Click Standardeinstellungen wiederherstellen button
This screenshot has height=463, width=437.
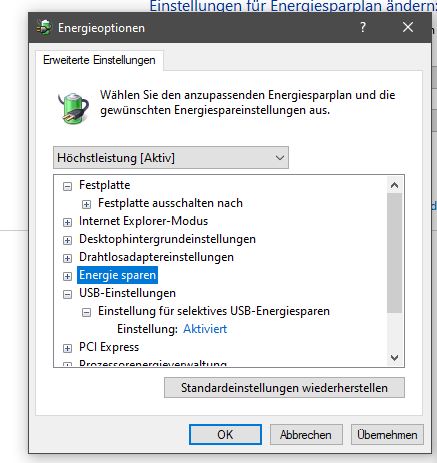tap(284, 388)
